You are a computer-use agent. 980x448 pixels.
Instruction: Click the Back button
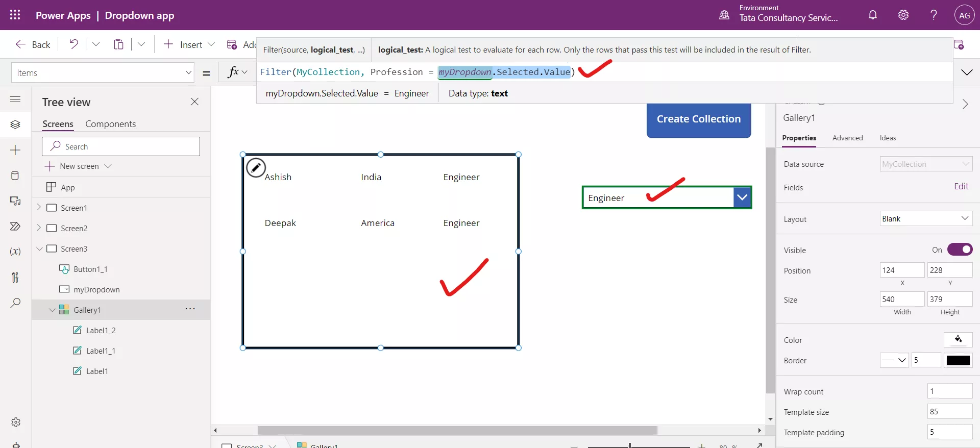tap(33, 44)
